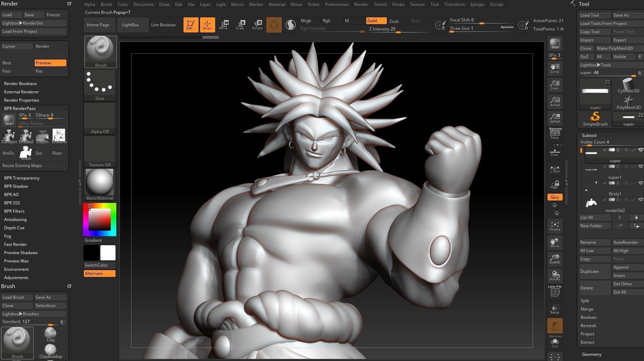Pick a color in the color picker
The height and width of the screenshot is (361, 644).
100,220
